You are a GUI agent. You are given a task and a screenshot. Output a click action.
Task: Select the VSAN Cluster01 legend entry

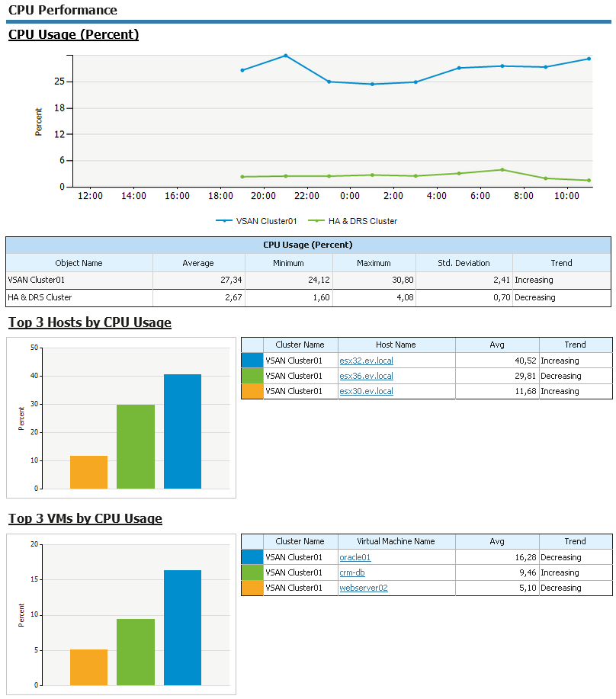click(x=256, y=221)
